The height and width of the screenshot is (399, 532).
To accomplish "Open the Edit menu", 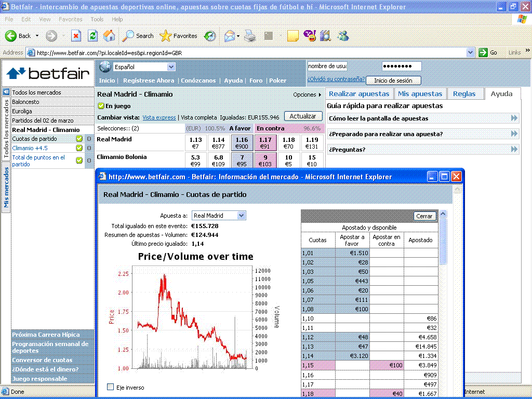I will [x=26, y=19].
